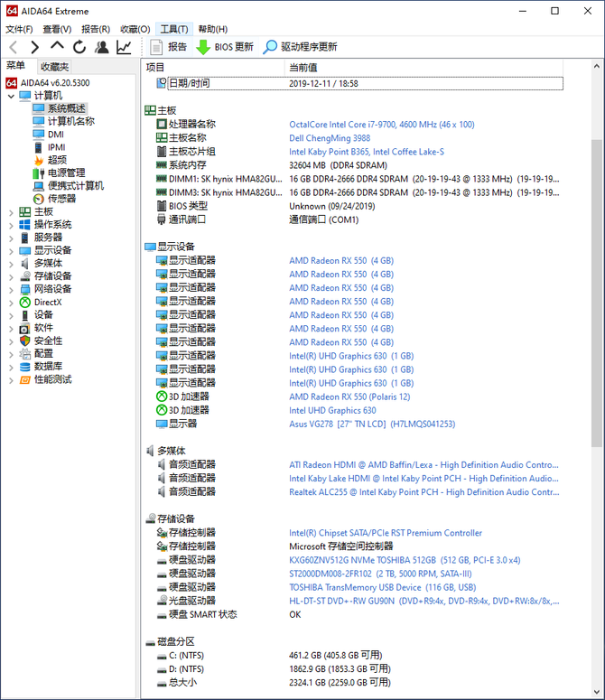Expand the 服务器 tree node
The height and width of the screenshot is (700, 605).
point(11,238)
